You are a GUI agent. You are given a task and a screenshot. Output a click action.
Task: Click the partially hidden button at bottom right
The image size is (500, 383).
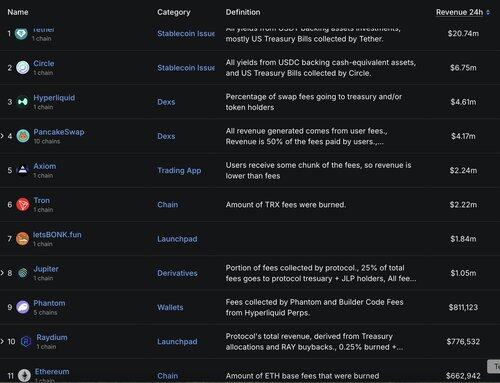(x=494, y=367)
